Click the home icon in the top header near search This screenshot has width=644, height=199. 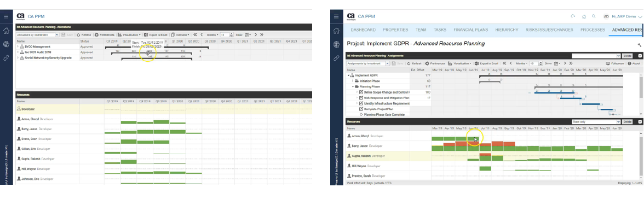click(x=584, y=16)
